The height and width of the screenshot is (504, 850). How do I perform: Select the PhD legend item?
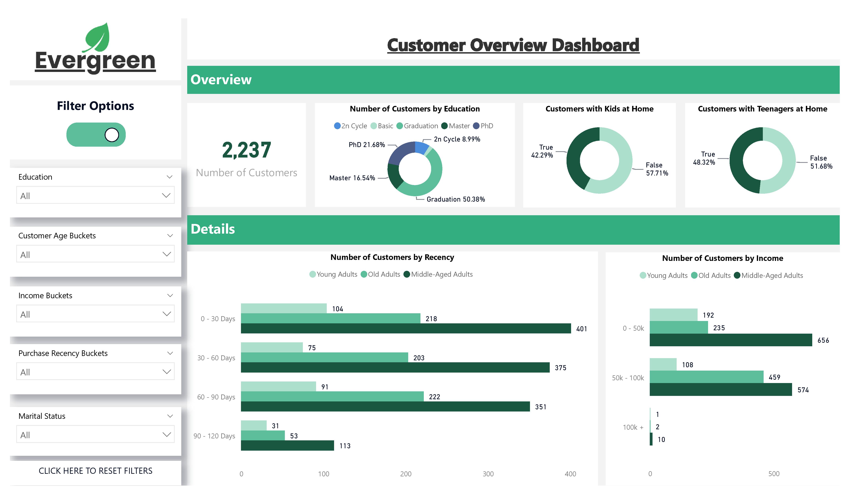[483, 126]
